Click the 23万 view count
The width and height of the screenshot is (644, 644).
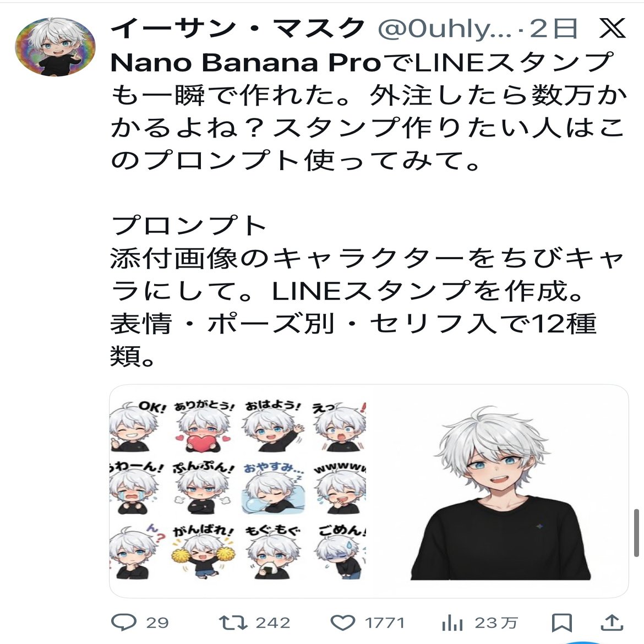coord(496,623)
